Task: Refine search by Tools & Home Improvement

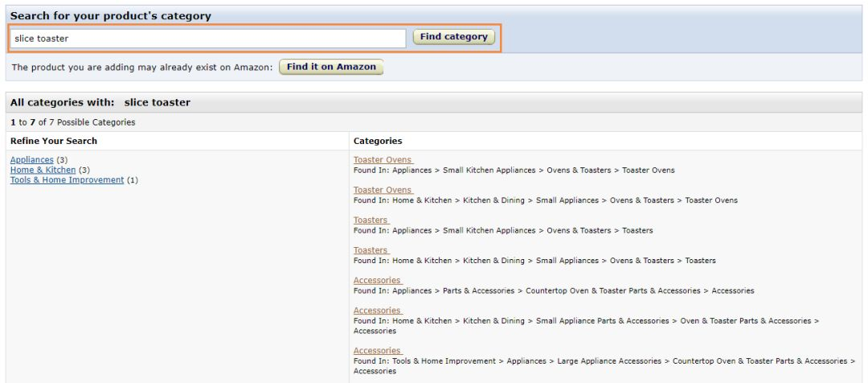Action: click(67, 180)
